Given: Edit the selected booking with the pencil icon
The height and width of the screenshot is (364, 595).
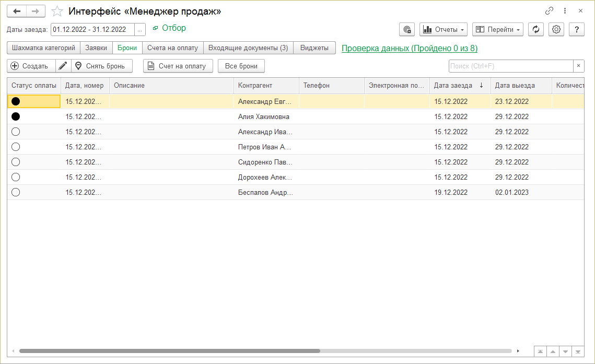Looking at the screenshot, I should 63,66.
